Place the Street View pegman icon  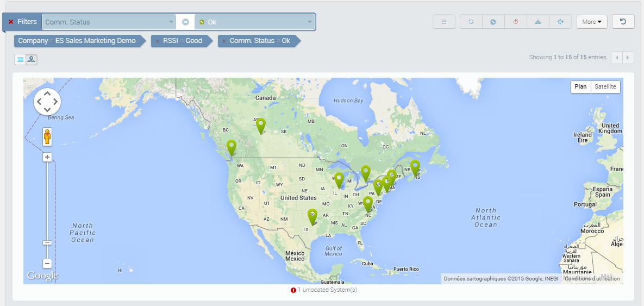(48, 136)
